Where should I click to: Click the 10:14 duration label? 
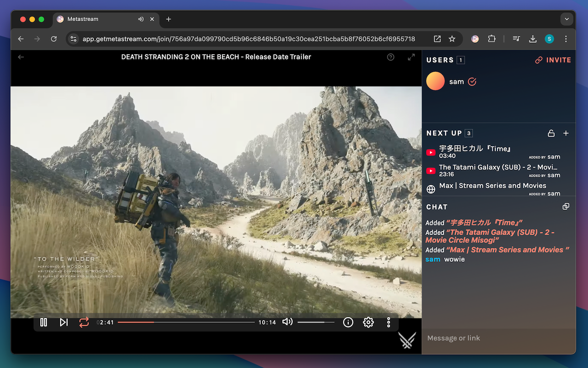pos(267,322)
